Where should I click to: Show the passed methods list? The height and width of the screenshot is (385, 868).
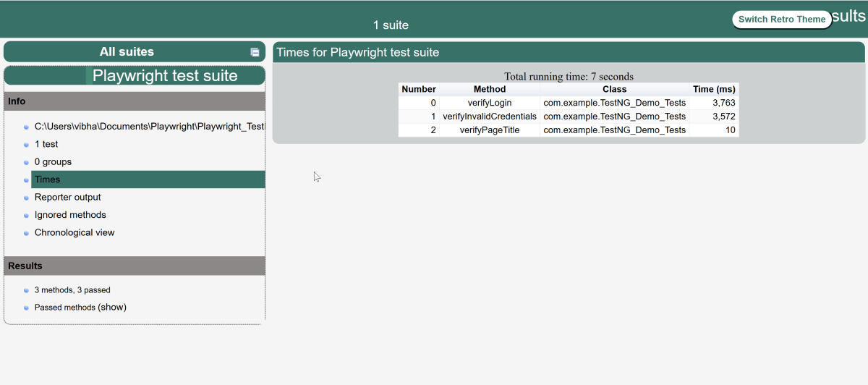click(112, 308)
